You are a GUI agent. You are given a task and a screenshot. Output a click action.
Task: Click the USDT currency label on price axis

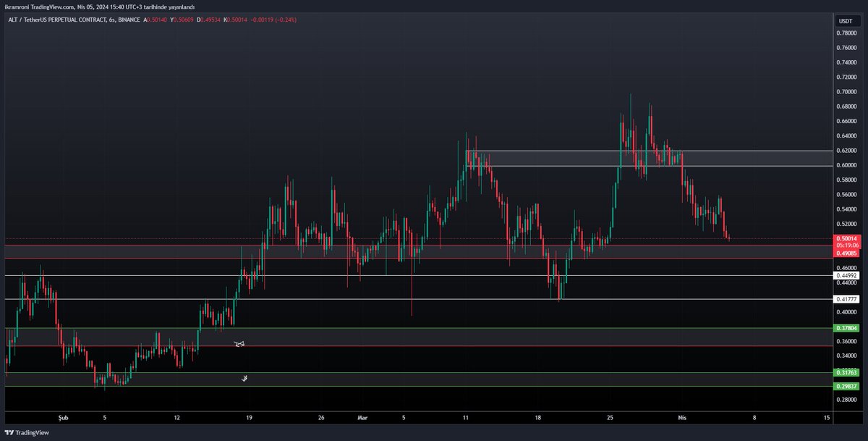[x=846, y=22]
